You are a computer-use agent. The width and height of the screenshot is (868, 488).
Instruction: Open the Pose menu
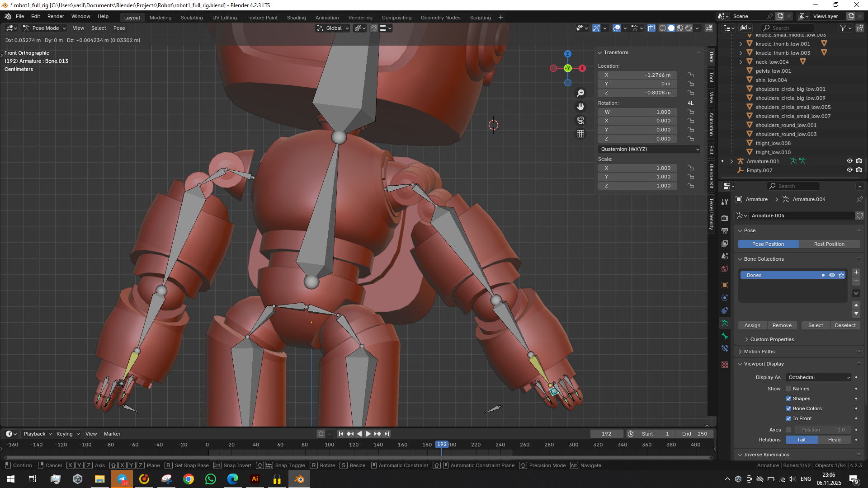119,28
